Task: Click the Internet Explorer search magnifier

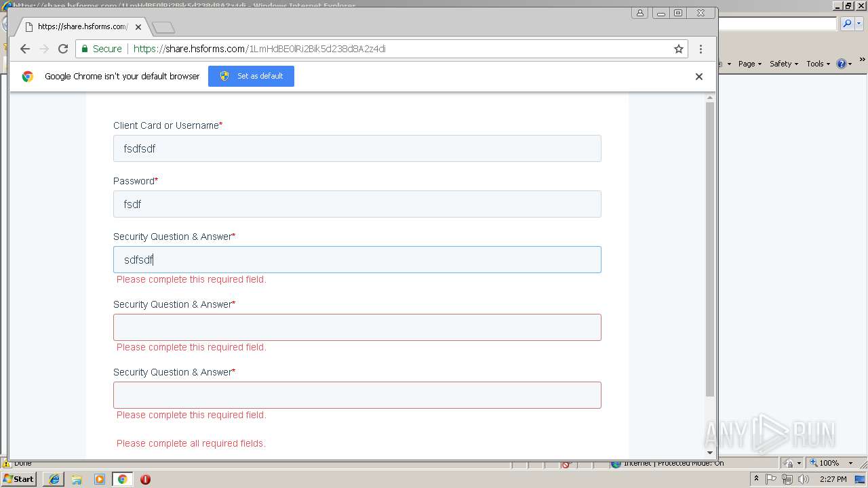Action: (847, 24)
